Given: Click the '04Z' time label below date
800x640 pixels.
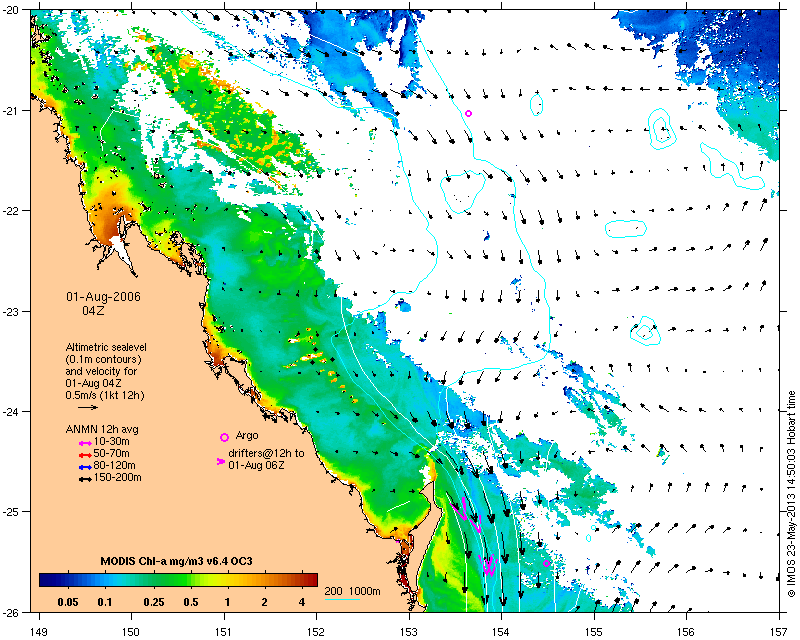Looking at the screenshot, I should coord(93,310).
